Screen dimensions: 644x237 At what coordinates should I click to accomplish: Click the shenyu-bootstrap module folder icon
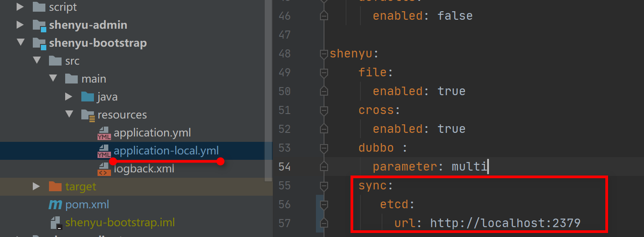pyautogui.click(x=40, y=43)
